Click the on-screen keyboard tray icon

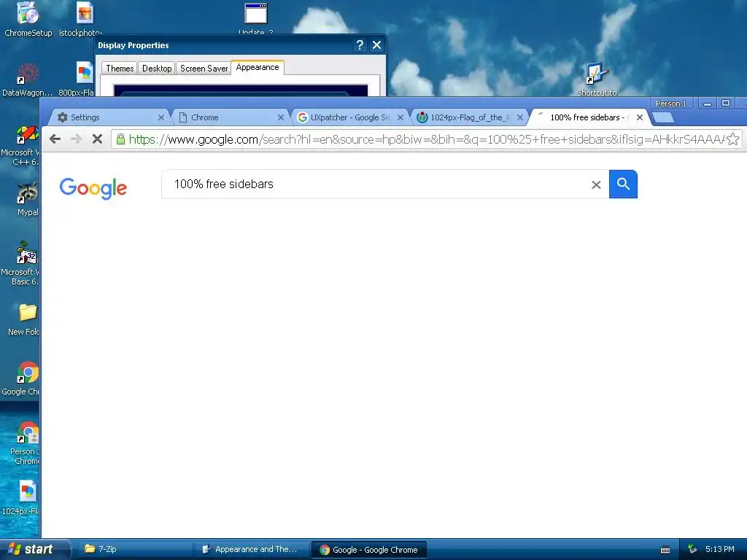665,550
